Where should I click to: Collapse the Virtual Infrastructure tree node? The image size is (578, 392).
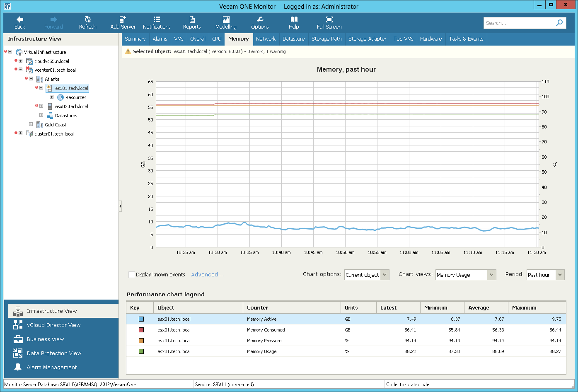pos(10,52)
